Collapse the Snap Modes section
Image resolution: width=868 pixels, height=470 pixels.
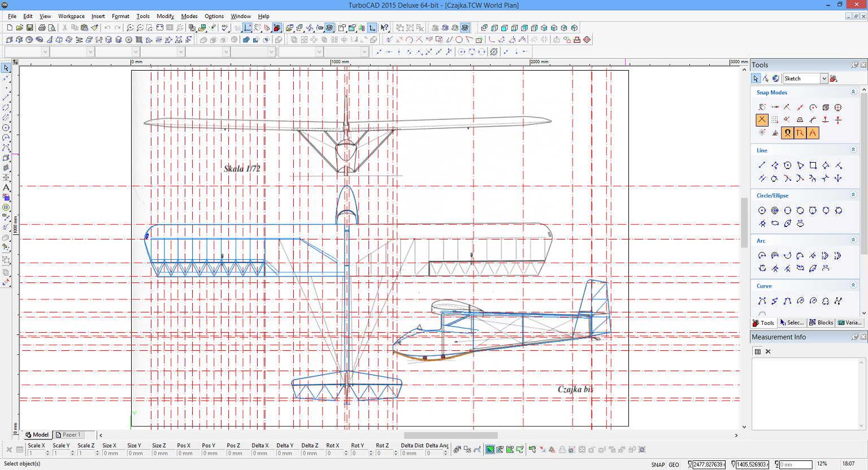click(853, 92)
